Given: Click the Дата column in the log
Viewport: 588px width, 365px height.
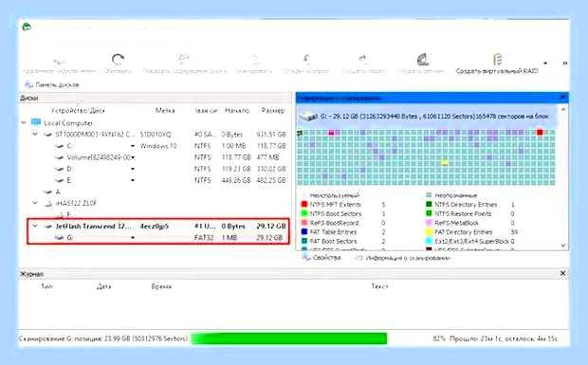Looking at the screenshot, I should click(x=104, y=286).
